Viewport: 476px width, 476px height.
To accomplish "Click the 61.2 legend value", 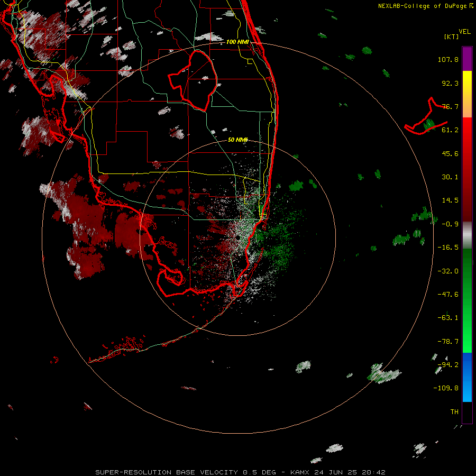I will tap(450, 130).
